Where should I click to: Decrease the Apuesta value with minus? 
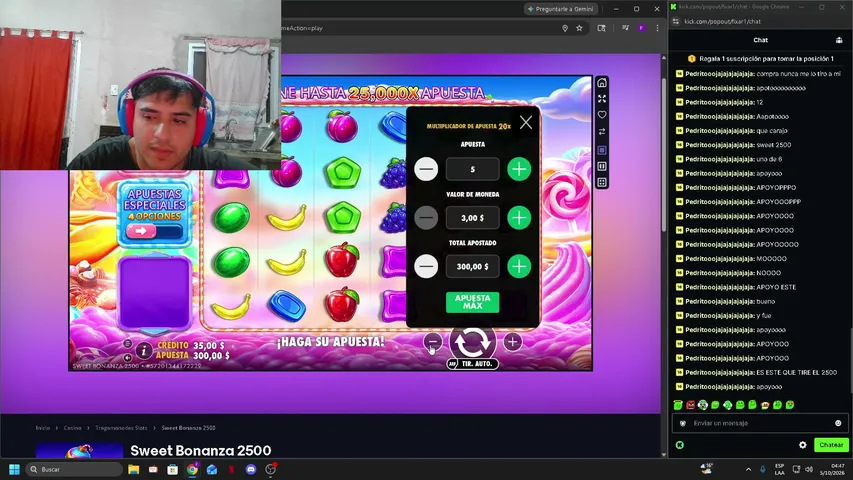pos(426,169)
